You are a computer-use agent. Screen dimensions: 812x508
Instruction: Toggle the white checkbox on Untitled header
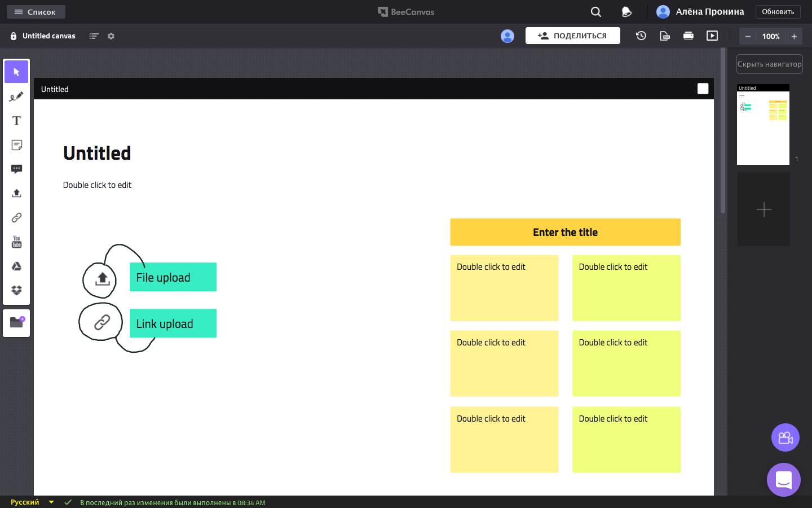point(703,89)
